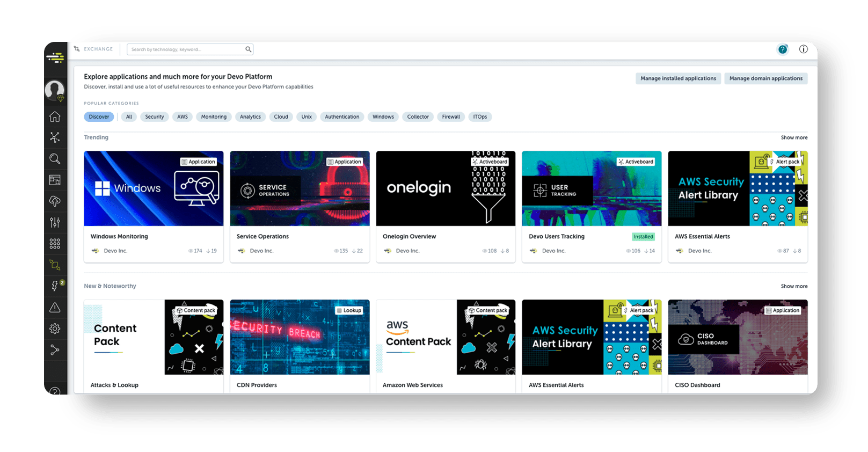Open the node network icon in sidebar
Screen dimensions: 868x452
point(55,137)
